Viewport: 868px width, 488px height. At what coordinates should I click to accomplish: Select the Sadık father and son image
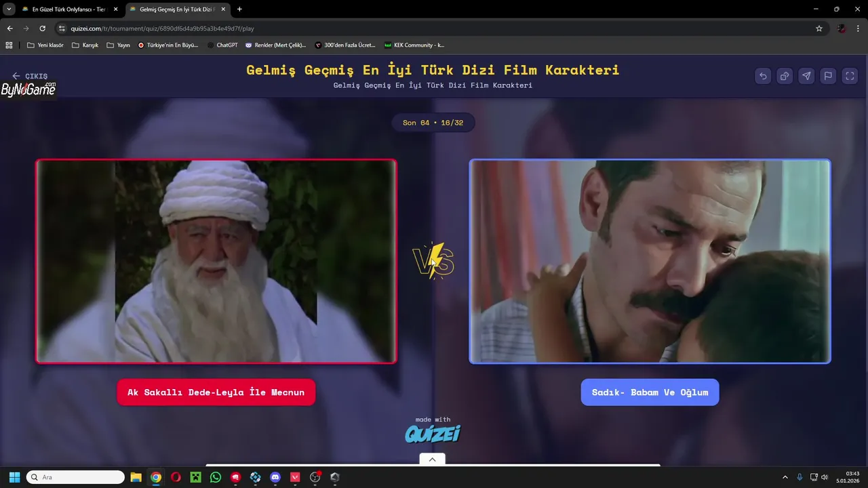coord(650,262)
